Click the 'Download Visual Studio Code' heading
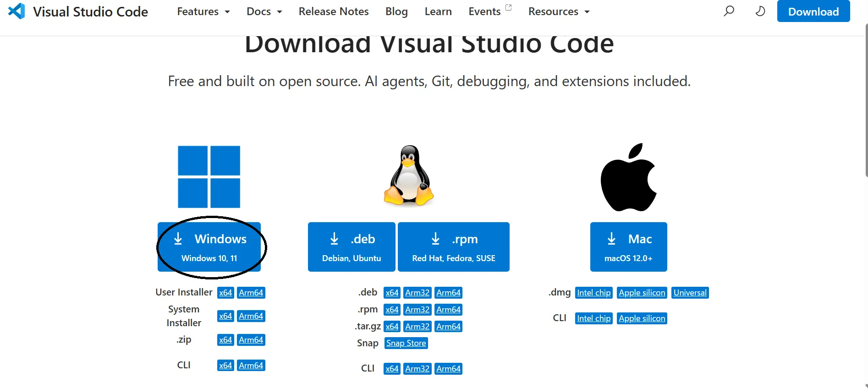Image resolution: width=868 pixels, height=388 pixels. [429, 45]
